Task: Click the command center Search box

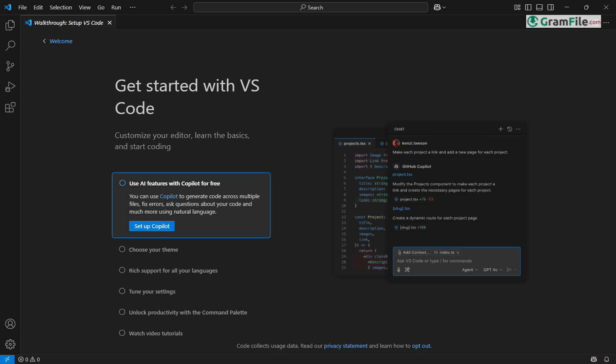Action: 311,7
